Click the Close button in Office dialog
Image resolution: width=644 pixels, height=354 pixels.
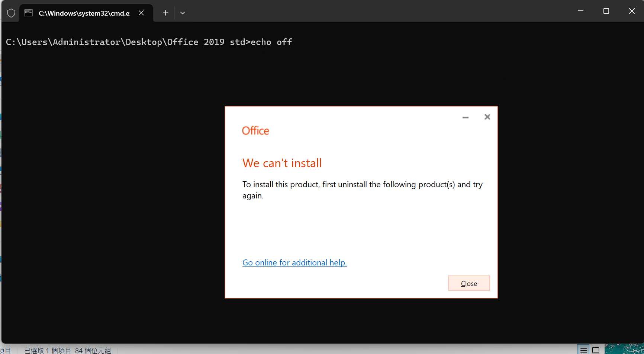point(469,283)
